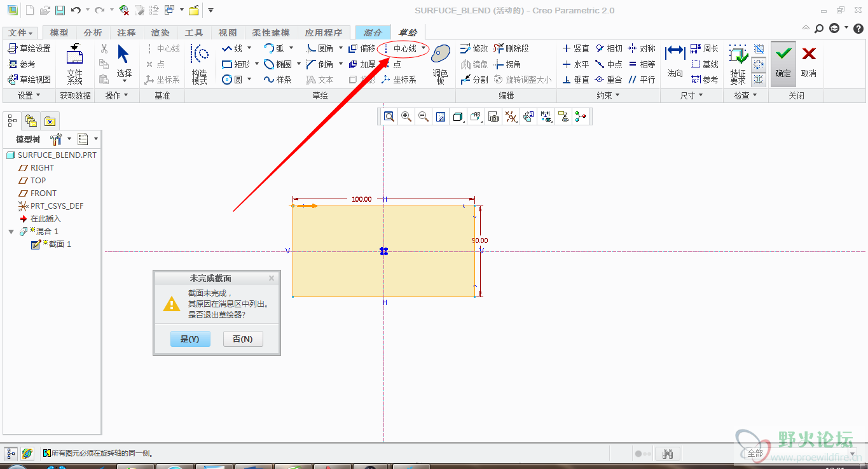
Task: Click the Modify edit tool
Action: pyautogui.click(x=474, y=48)
